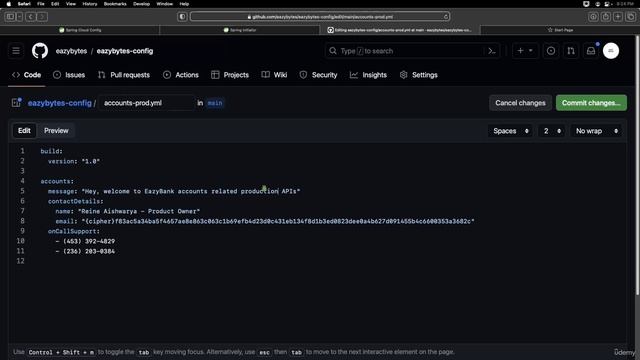Click the eazybytes owner link

[71, 51]
